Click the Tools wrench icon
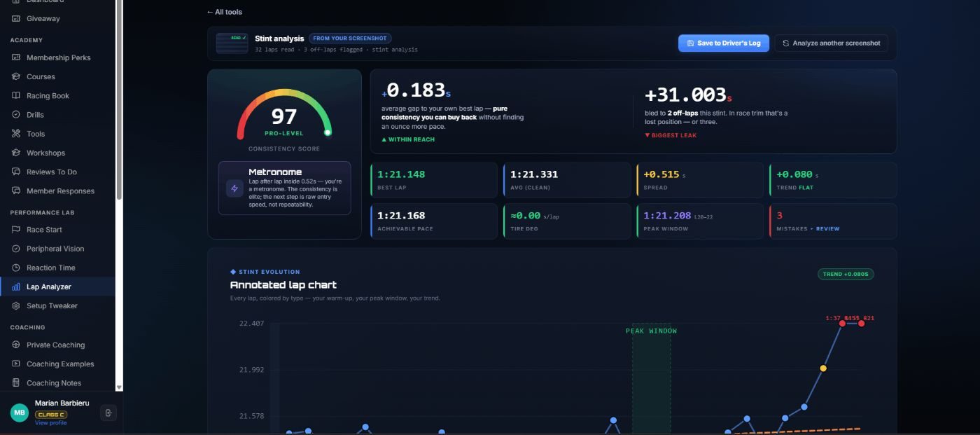 point(16,134)
